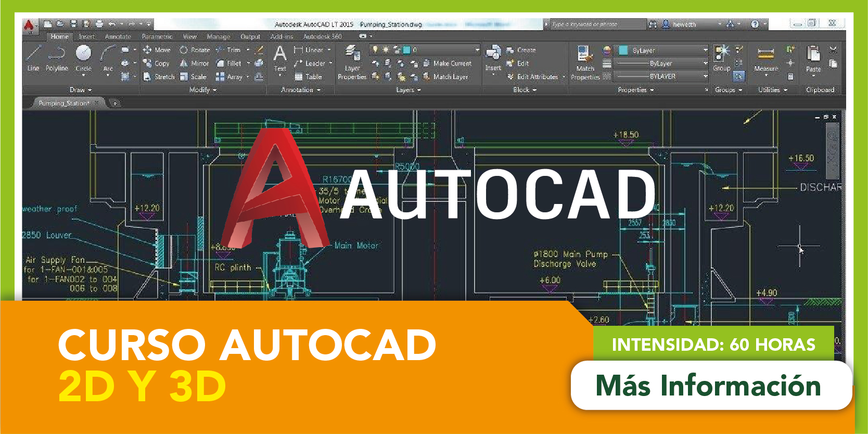Toggle the layer on/off lightbulb
The width and height of the screenshot is (868, 434).
coord(374,49)
